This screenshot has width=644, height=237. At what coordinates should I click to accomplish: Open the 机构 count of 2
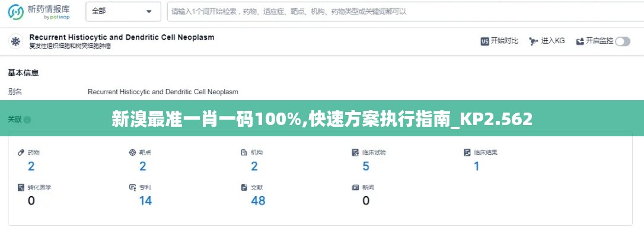(x=254, y=166)
